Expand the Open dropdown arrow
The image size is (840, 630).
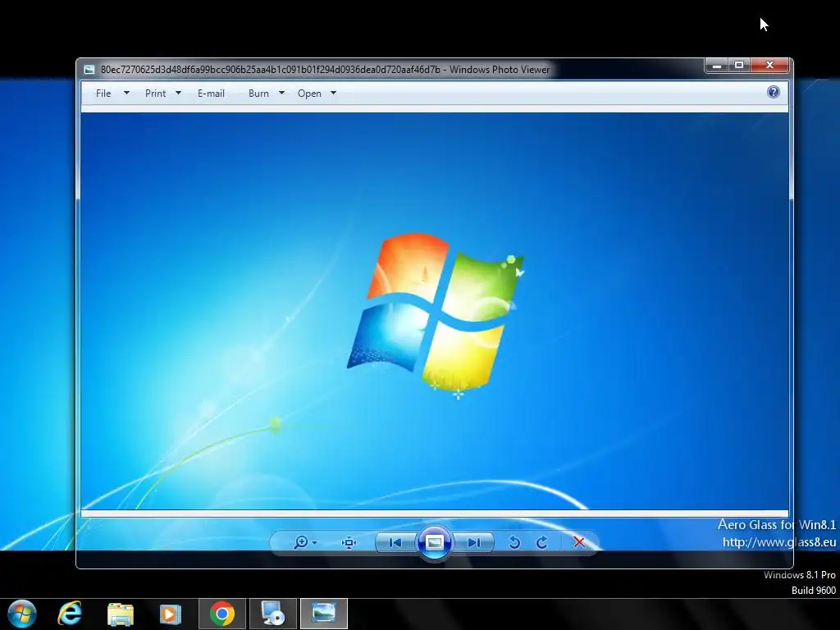[333, 93]
